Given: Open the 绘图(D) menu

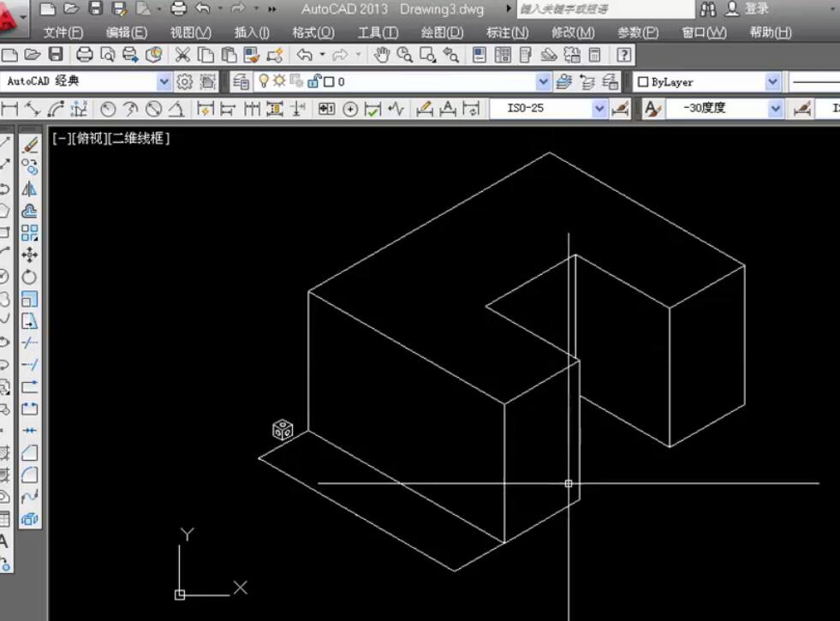Looking at the screenshot, I should [x=442, y=33].
